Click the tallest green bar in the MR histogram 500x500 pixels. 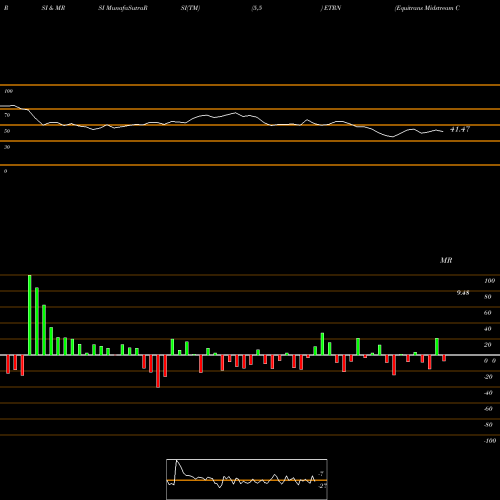[30, 315]
